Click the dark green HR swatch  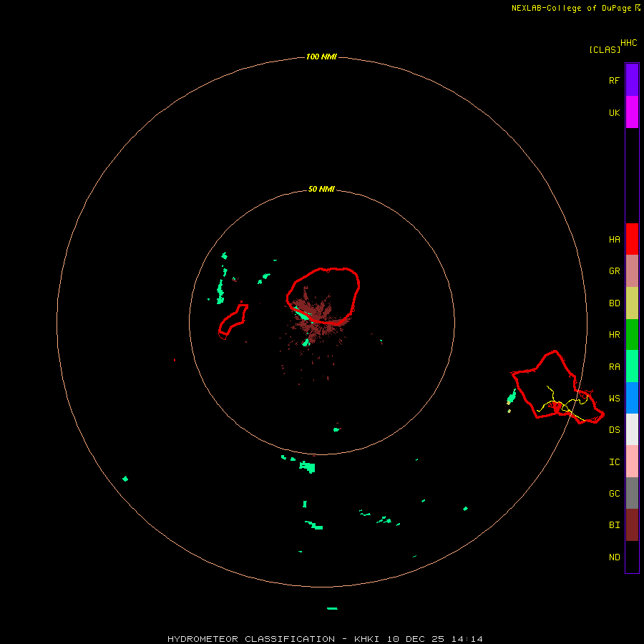(x=632, y=335)
